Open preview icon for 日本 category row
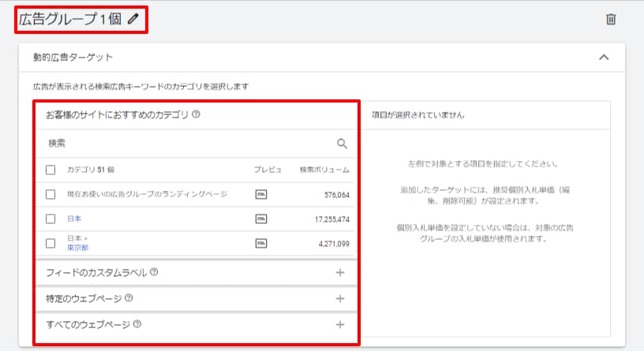The height and width of the screenshot is (351, 644). point(261,218)
